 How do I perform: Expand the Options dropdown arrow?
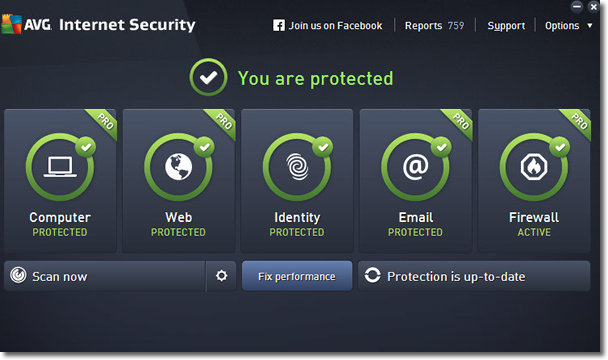(x=590, y=26)
